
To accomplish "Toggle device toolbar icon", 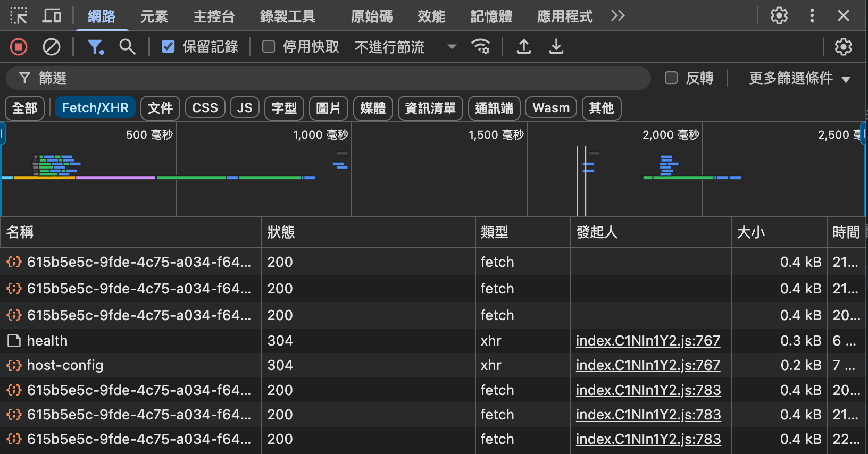I will click(52, 16).
